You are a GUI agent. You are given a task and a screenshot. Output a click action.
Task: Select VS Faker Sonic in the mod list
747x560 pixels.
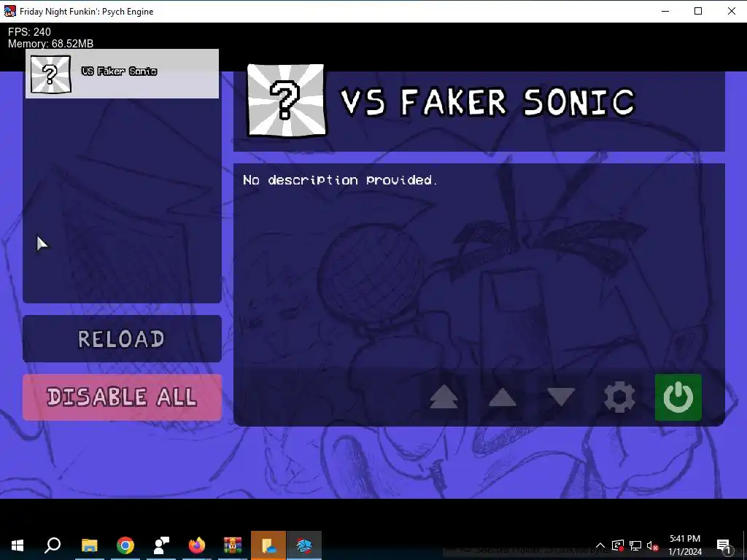click(x=122, y=74)
